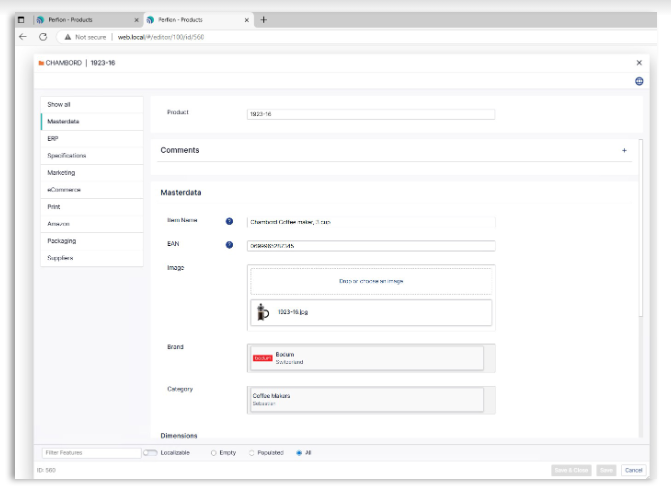Click the orange folder icon beside CHAMBORD
This screenshot has height=491, width=671.
41,63
